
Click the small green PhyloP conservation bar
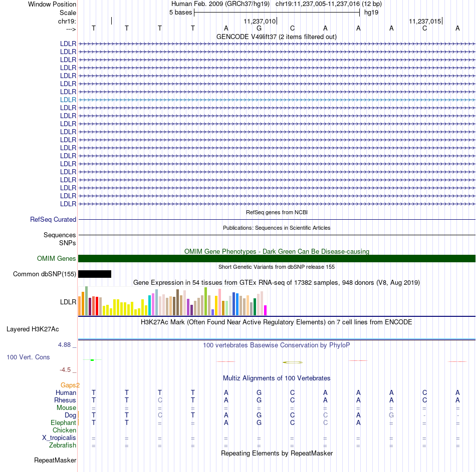tap(92, 360)
